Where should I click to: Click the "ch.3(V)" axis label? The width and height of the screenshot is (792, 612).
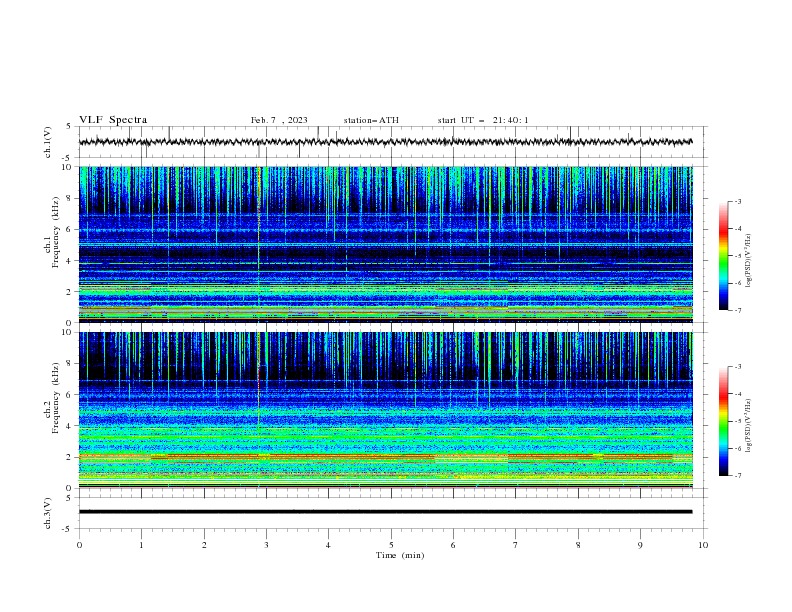point(48,513)
